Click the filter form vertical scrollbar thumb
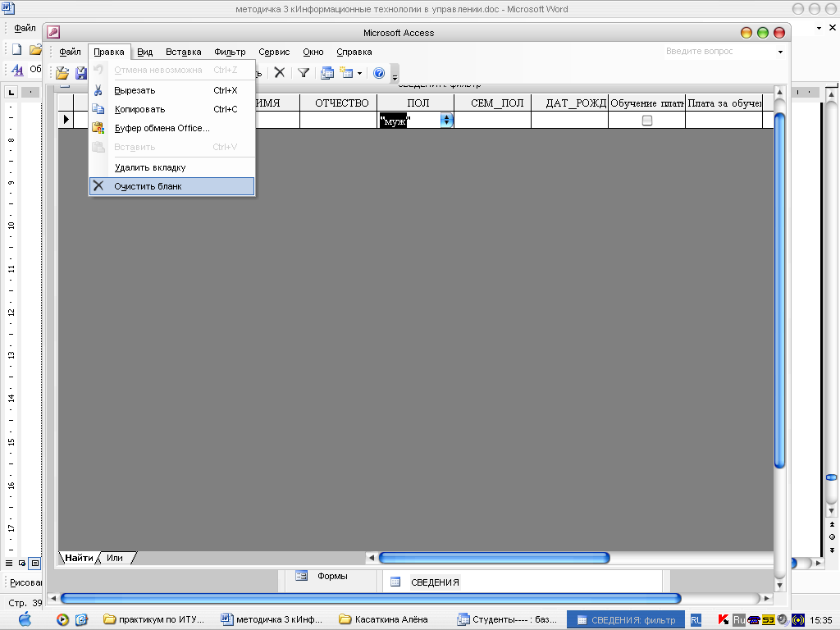This screenshot has width=840, height=630. tap(779, 291)
